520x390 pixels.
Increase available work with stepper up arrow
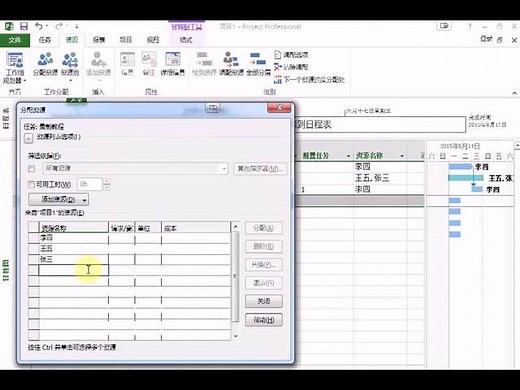pos(107,181)
